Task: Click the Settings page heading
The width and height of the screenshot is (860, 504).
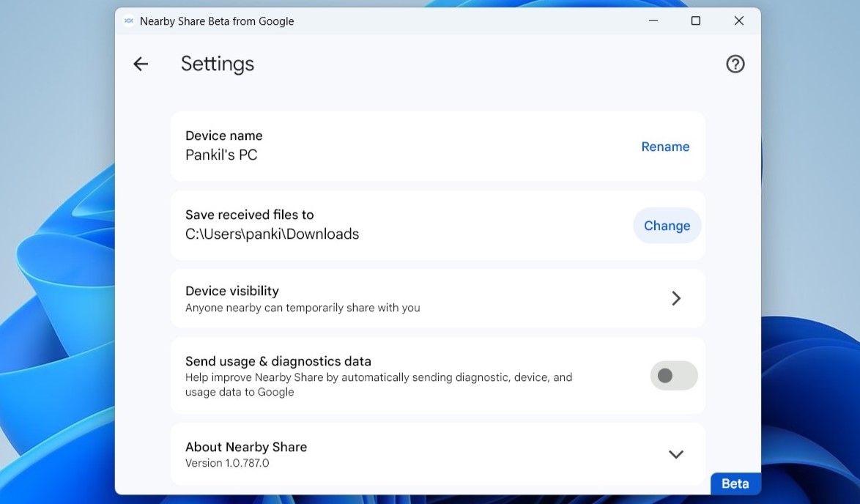Action: 217,64
